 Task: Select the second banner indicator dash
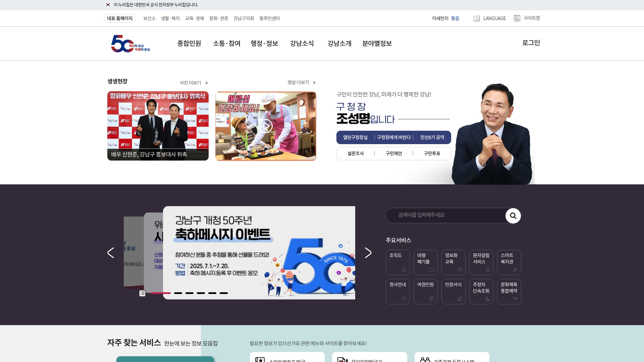(x=178, y=293)
